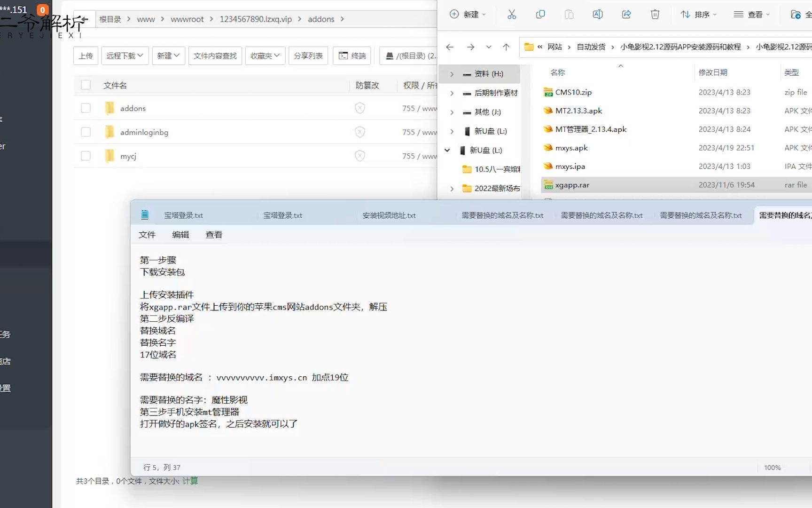812x508 pixels.
Task: Click the notification badge showing 0
Action: (43, 9)
